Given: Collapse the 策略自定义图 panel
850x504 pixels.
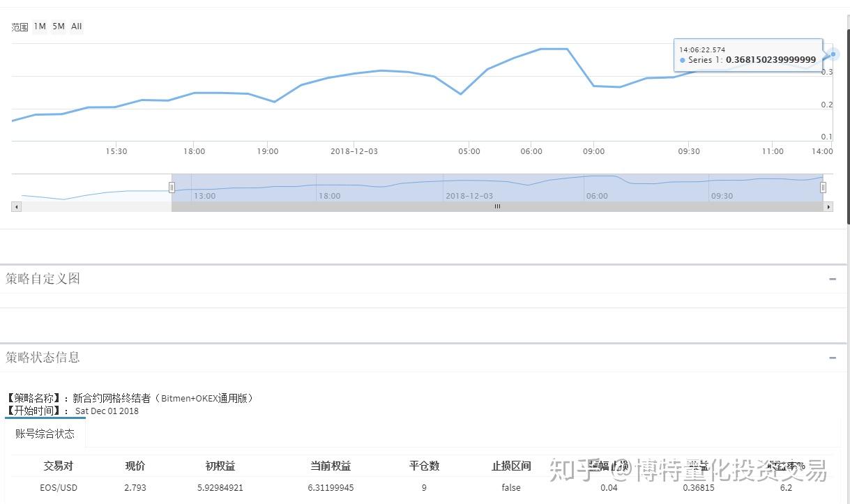Looking at the screenshot, I should coord(832,278).
